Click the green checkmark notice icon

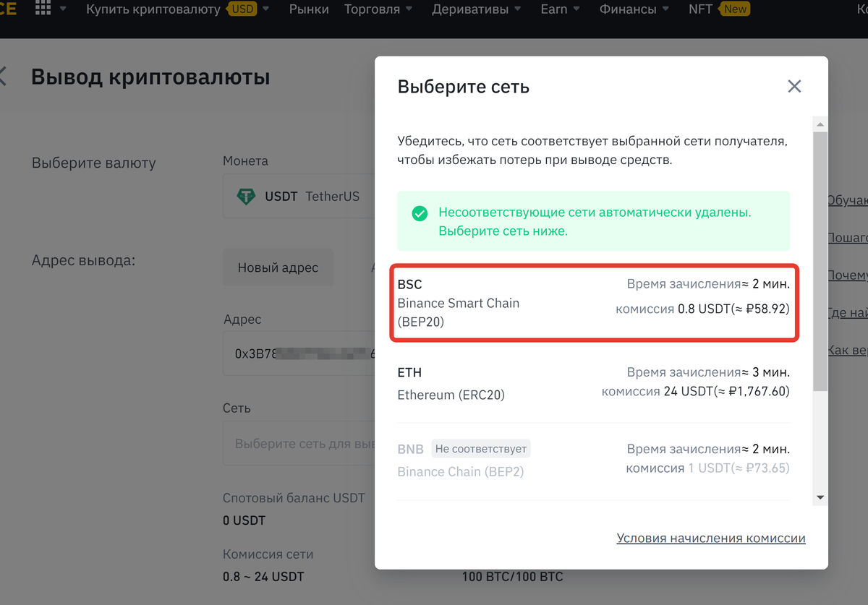[419, 213]
